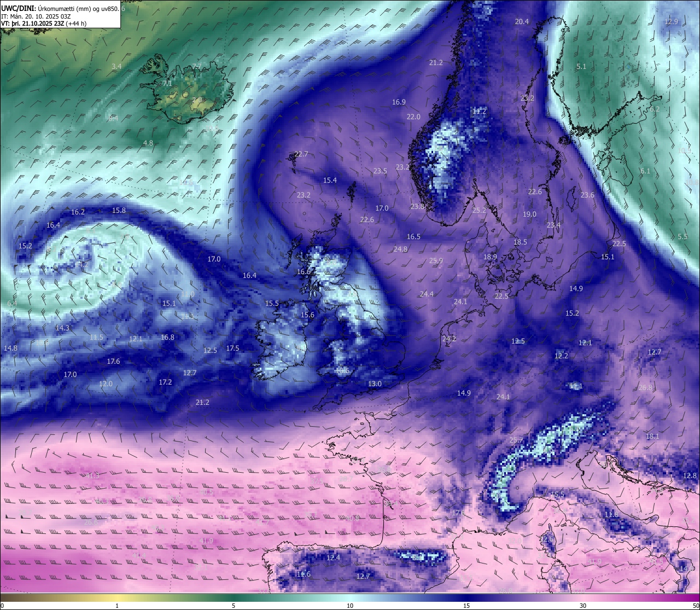Viewport: 700px width, 610px height.
Task: Click the 7.1 value on Iceland
Action: pyautogui.click(x=167, y=83)
